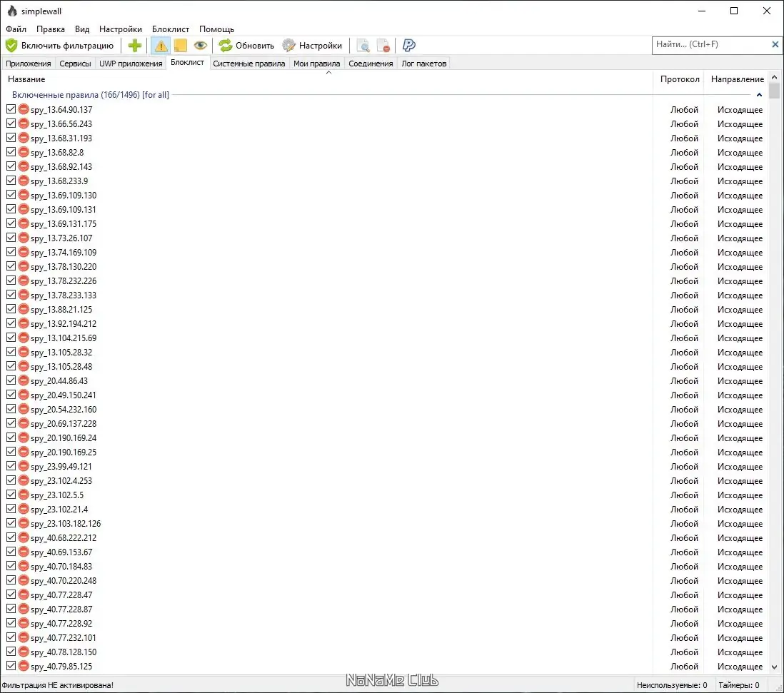Viewport: 784px width, 693px height.
Task: Sort by the Направление column header
Action: pos(737,79)
